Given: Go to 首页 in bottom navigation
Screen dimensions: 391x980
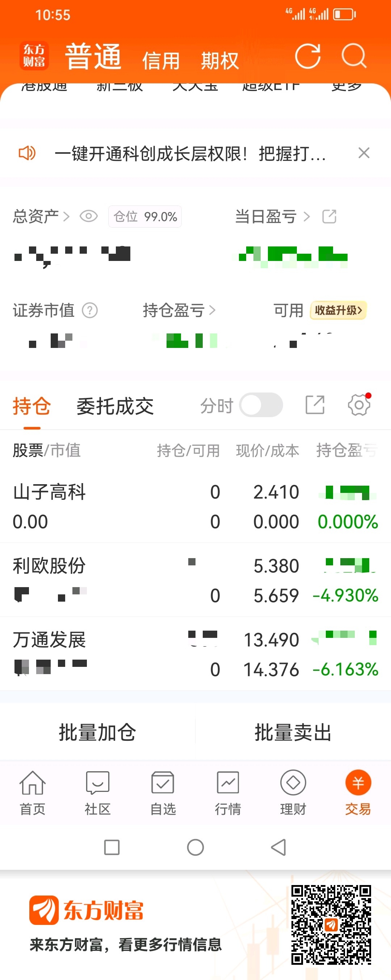Looking at the screenshot, I should pos(33,794).
